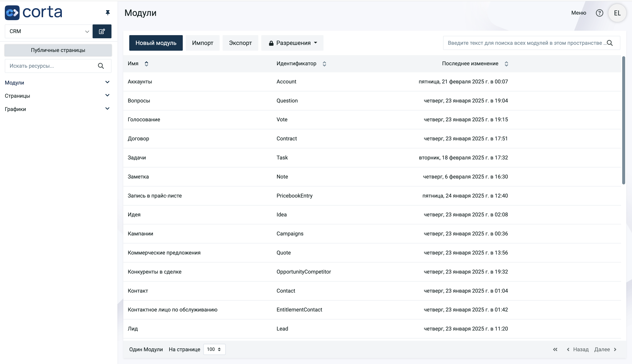This screenshot has width=632, height=364.
Task: Click the Quote identifier cell
Action: 284,253
